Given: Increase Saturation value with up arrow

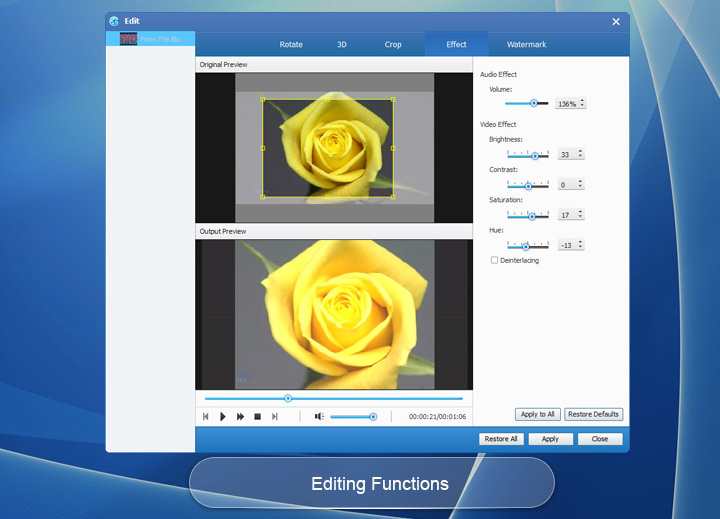Looking at the screenshot, I should (580, 212).
